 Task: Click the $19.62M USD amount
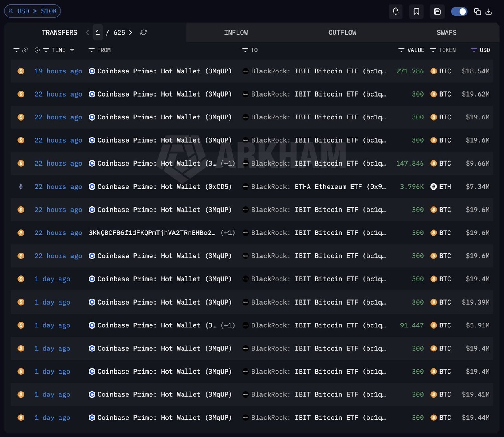[476, 94]
